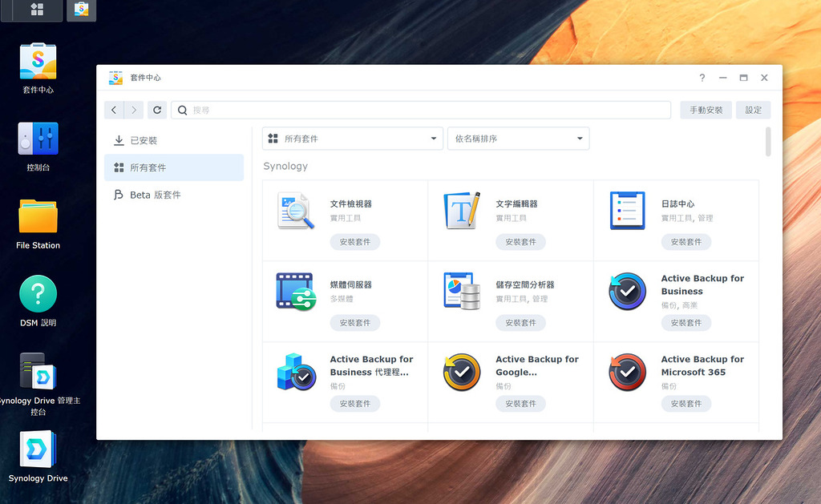Open the 套件中心 desktop shortcut icon
The height and width of the screenshot is (504, 821).
[38, 61]
